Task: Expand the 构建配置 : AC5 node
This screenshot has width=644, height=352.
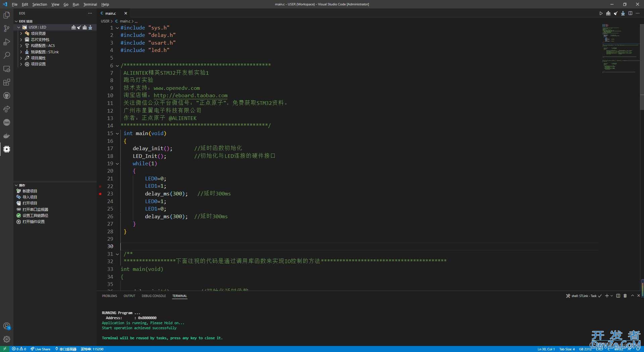Action: click(21, 46)
